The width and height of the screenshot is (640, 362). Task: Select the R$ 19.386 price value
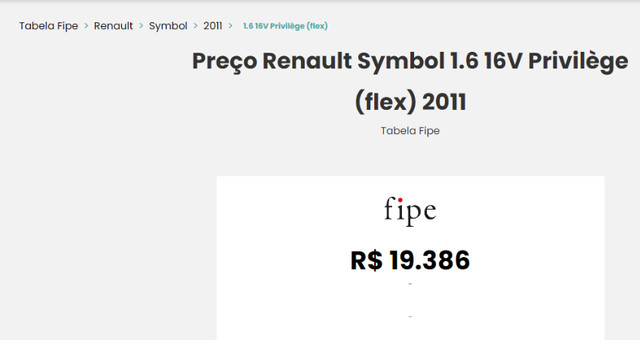pyautogui.click(x=410, y=260)
